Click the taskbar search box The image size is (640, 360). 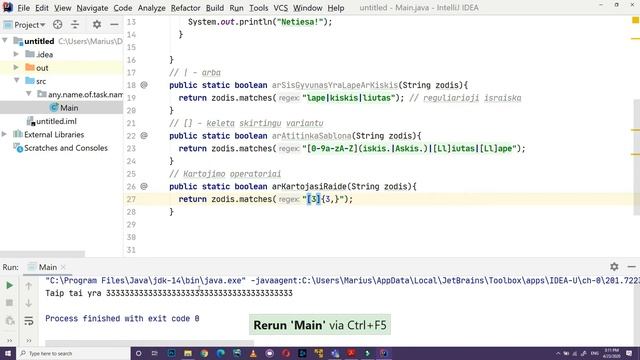click(73, 353)
